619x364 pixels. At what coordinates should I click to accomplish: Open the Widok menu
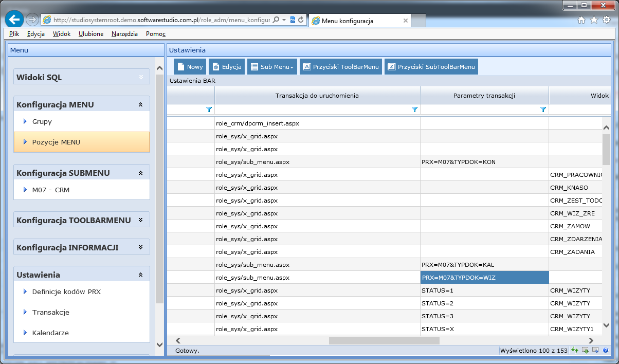62,34
